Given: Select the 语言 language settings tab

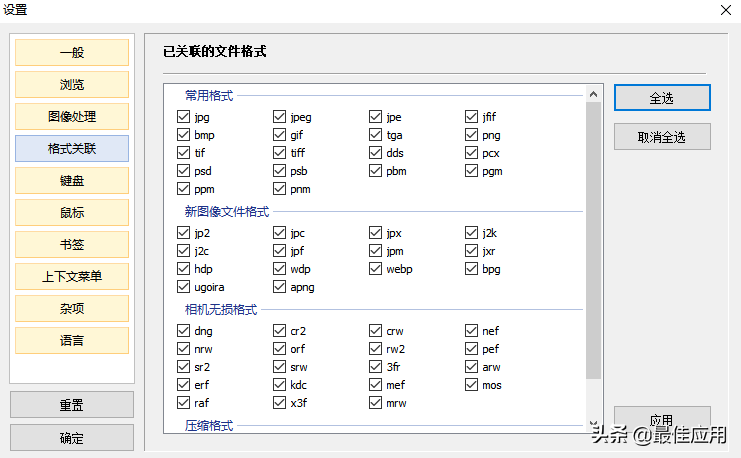Looking at the screenshot, I should [72, 341].
